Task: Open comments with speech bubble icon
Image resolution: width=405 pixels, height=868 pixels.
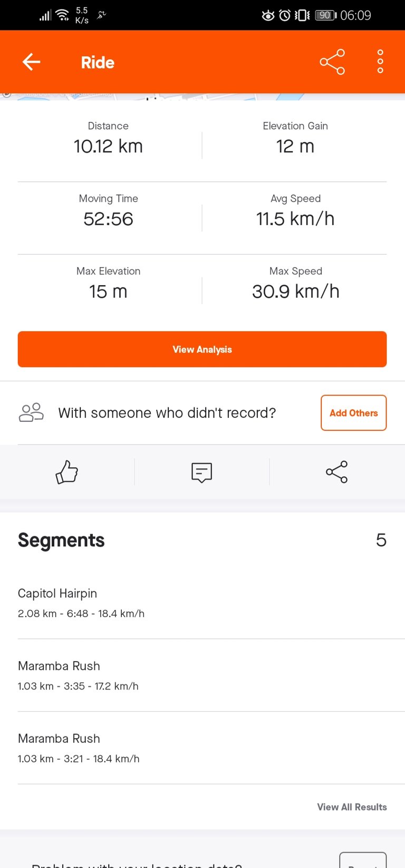Action: click(202, 472)
